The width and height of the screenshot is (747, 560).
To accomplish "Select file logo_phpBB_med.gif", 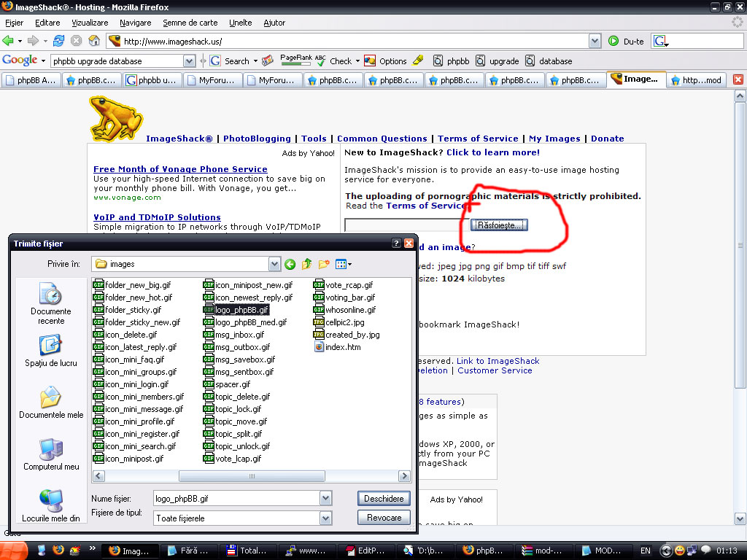I will [x=245, y=322].
